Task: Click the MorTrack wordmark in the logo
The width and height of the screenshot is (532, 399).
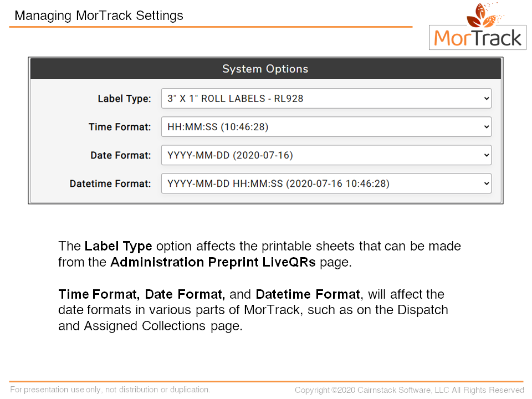Action: tap(478, 38)
